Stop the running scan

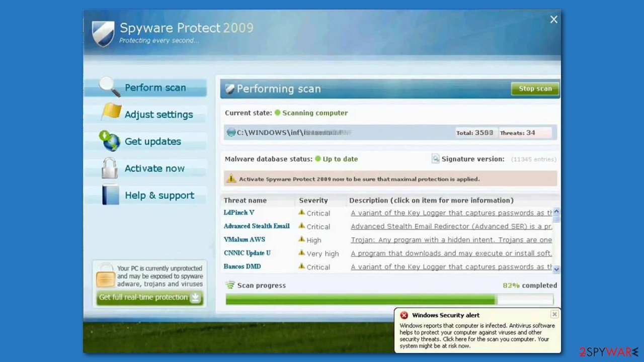pos(535,88)
